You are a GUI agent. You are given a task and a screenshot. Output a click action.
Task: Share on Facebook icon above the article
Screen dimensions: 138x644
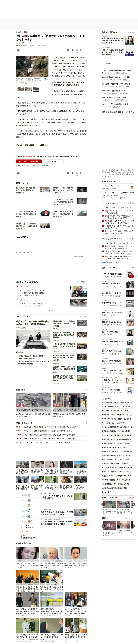click(73, 50)
